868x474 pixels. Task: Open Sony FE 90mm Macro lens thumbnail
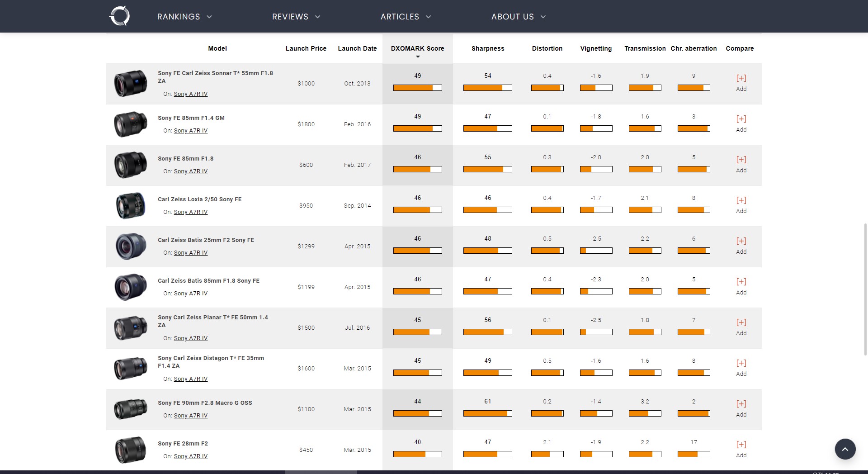(x=131, y=409)
